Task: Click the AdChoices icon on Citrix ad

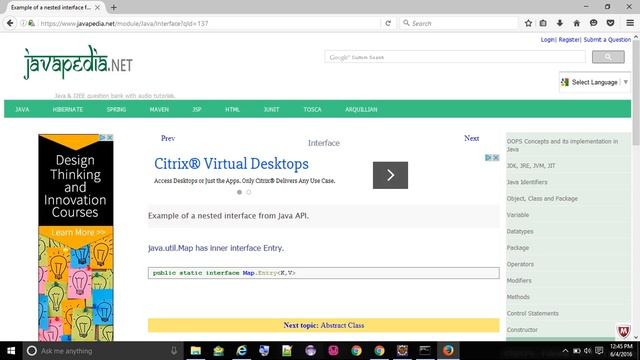Action: (488, 158)
